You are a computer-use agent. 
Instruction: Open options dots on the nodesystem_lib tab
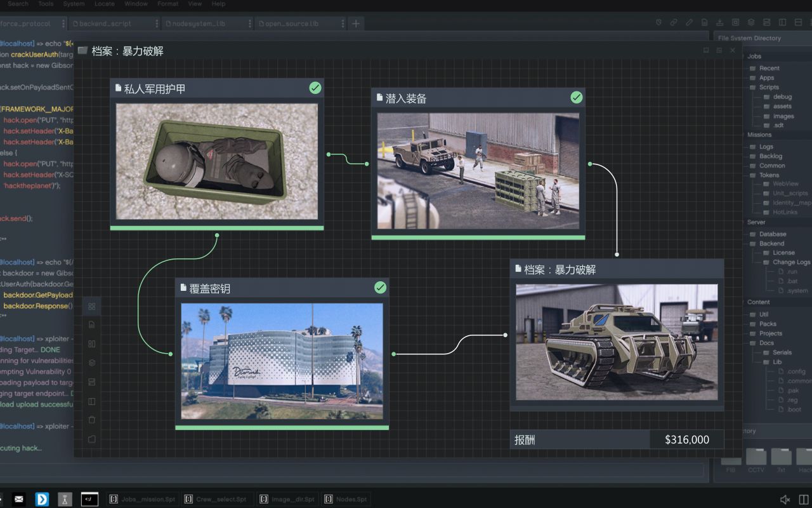(x=249, y=23)
